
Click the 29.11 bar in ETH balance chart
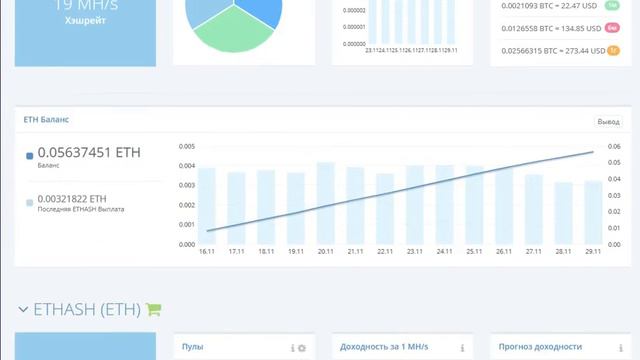click(593, 213)
